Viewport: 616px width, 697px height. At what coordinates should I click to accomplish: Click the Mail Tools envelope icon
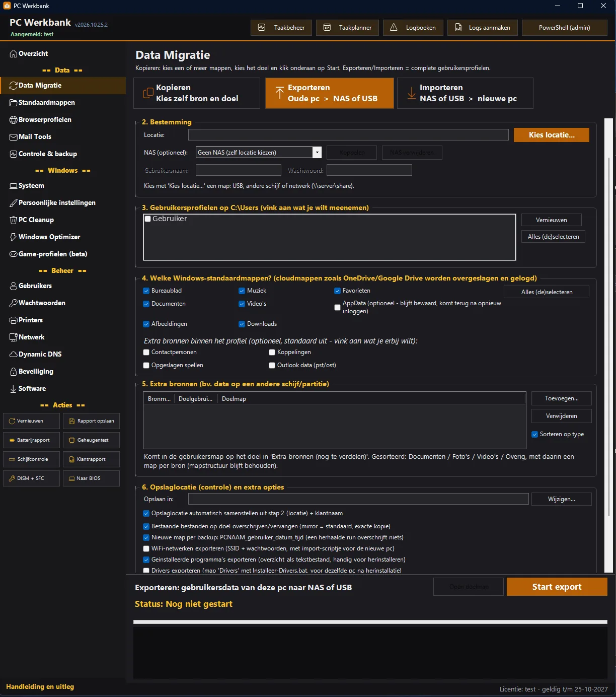click(14, 137)
